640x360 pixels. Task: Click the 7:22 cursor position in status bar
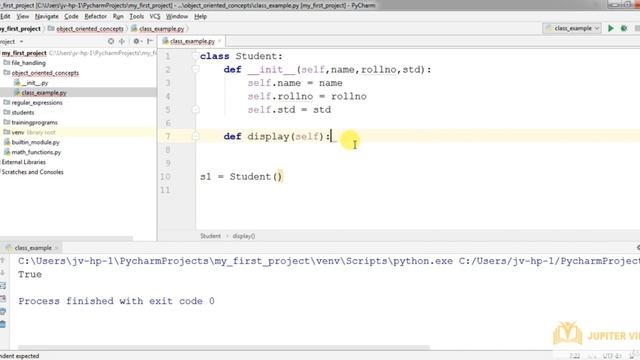(x=575, y=356)
